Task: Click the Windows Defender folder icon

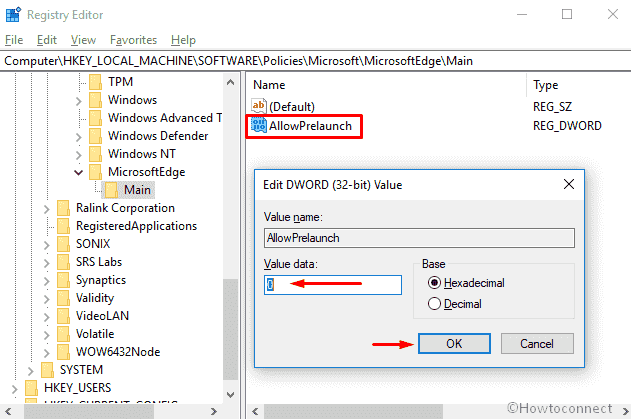Action: pos(95,136)
